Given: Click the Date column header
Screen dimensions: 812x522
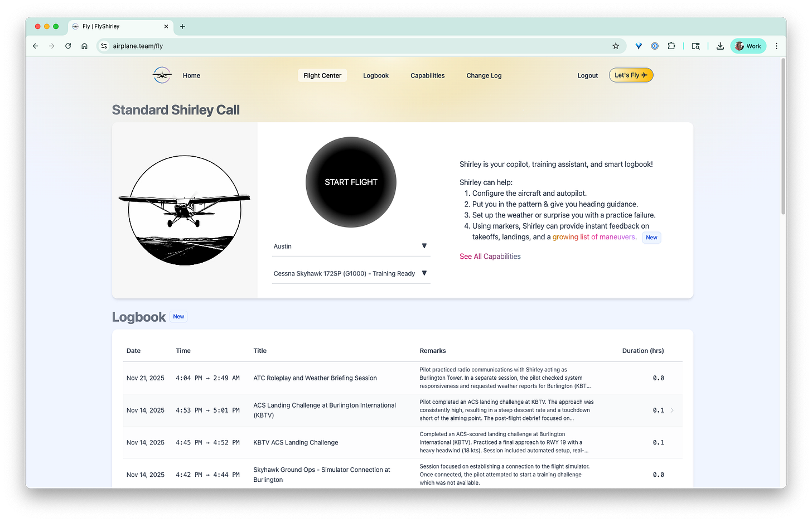Looking at the screenshot, I should coord(133,351).
